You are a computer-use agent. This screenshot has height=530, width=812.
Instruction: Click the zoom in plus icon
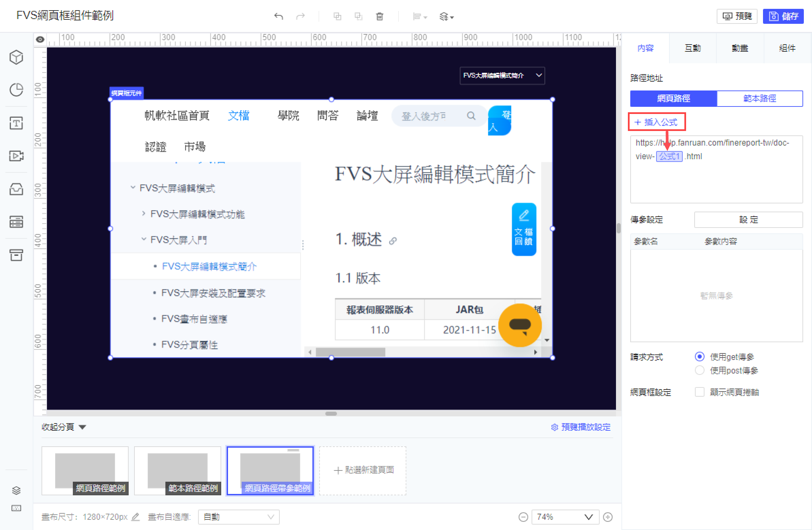click(x=607, y=517)
